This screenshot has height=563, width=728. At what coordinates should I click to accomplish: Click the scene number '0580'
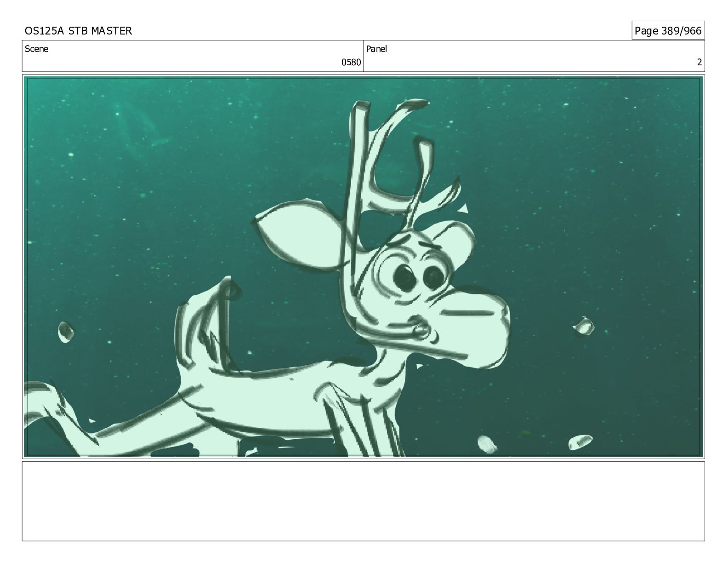(351, 63)
